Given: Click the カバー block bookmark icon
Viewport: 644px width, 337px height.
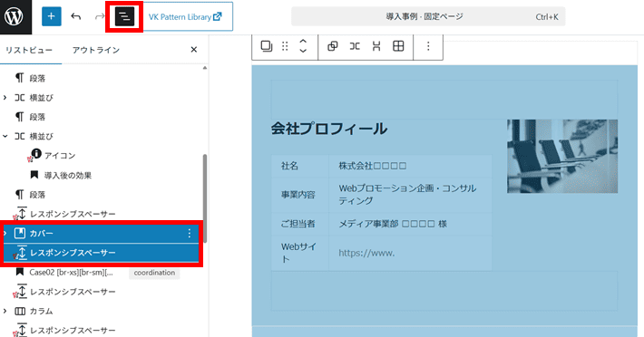Looking at the screenshot, I should 20,234.
